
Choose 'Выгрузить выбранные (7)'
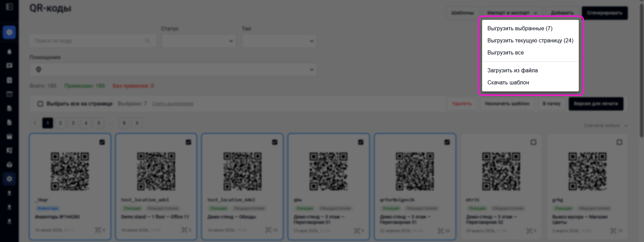[x=530, y=29]
